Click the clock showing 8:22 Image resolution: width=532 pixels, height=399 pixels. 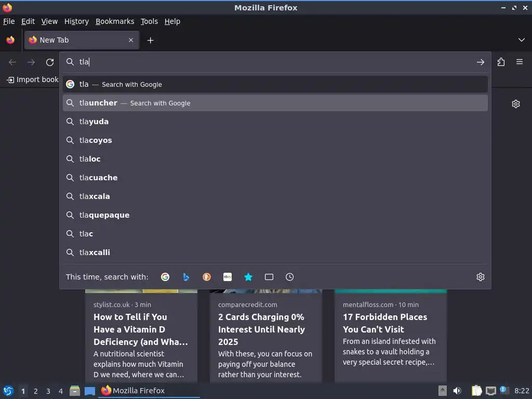tap(522, 391)
